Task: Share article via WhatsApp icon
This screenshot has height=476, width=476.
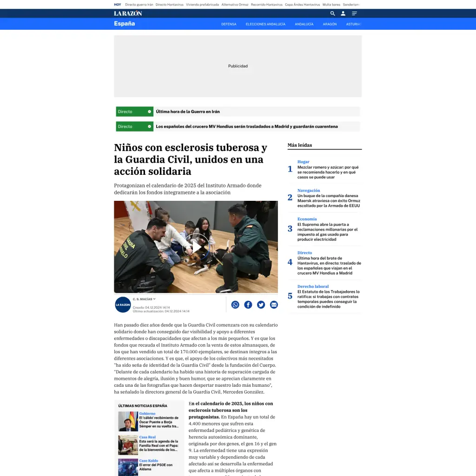Action: [x=235, y=304]
